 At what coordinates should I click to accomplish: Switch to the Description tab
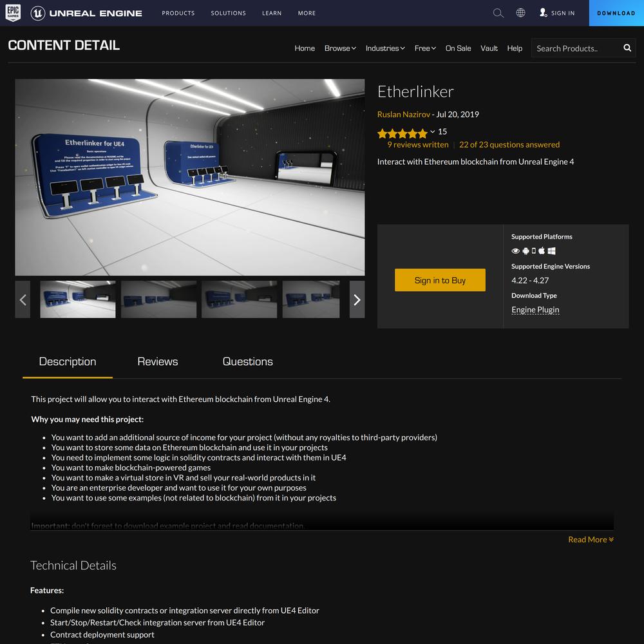tap(68, 362)
